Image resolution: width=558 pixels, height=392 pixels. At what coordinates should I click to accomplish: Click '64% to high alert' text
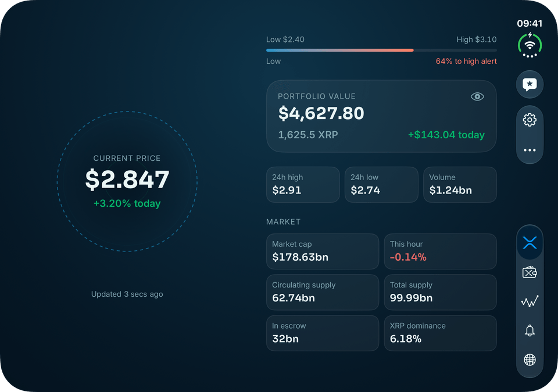click(466, 61)
